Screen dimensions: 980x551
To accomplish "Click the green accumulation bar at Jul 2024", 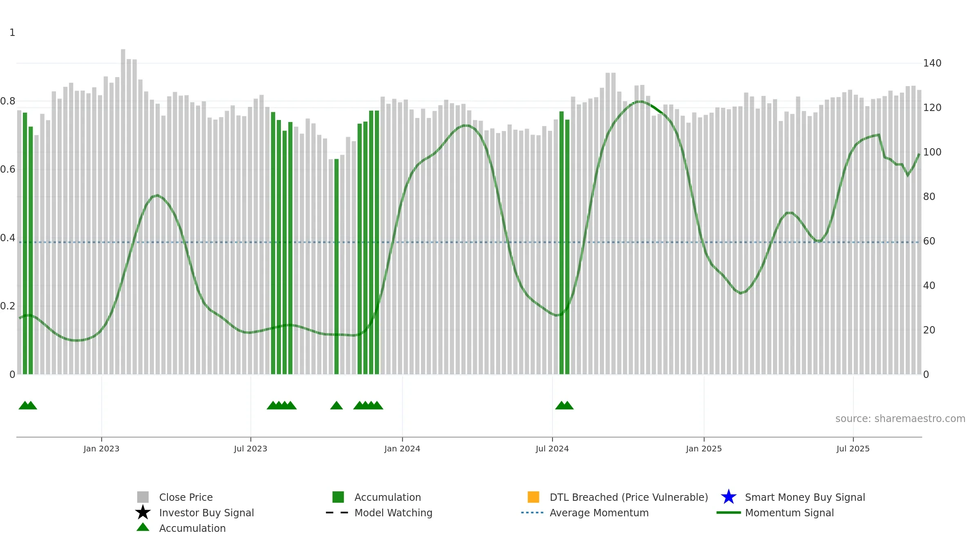I will (561, 242).
